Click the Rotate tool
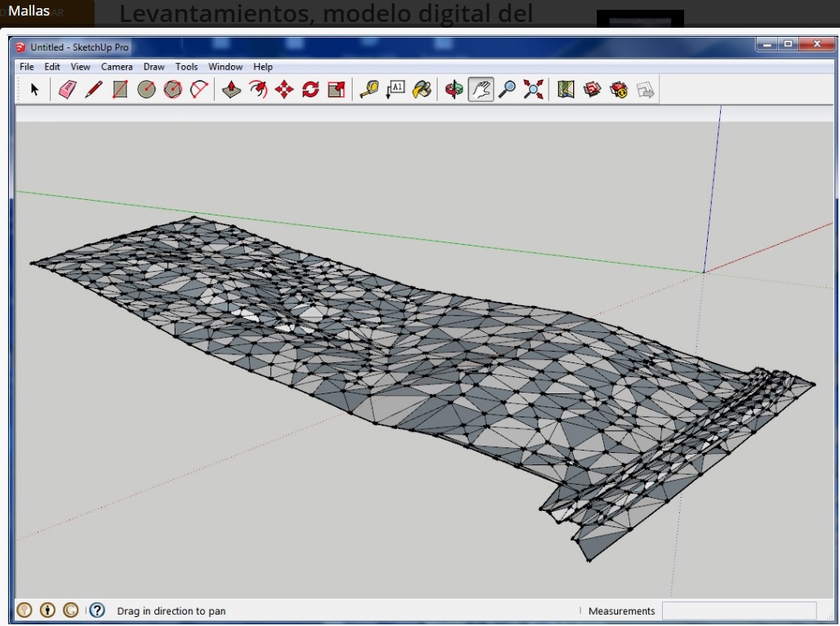The width and height of the screenshot is (840, 626). click(x=310, y=90)
